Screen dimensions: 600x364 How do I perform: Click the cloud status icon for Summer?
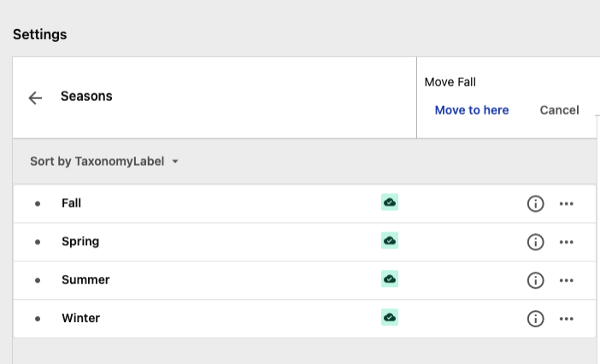[x=390, y=279]
